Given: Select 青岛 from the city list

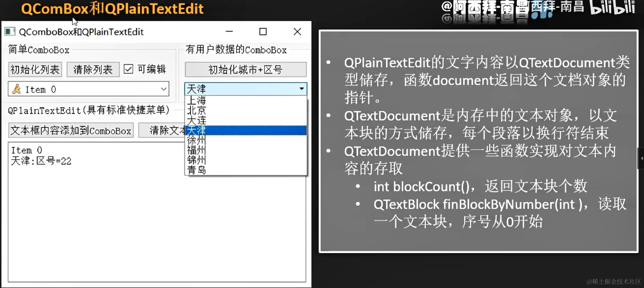Looking at the screenshot, I should point(245,170).
